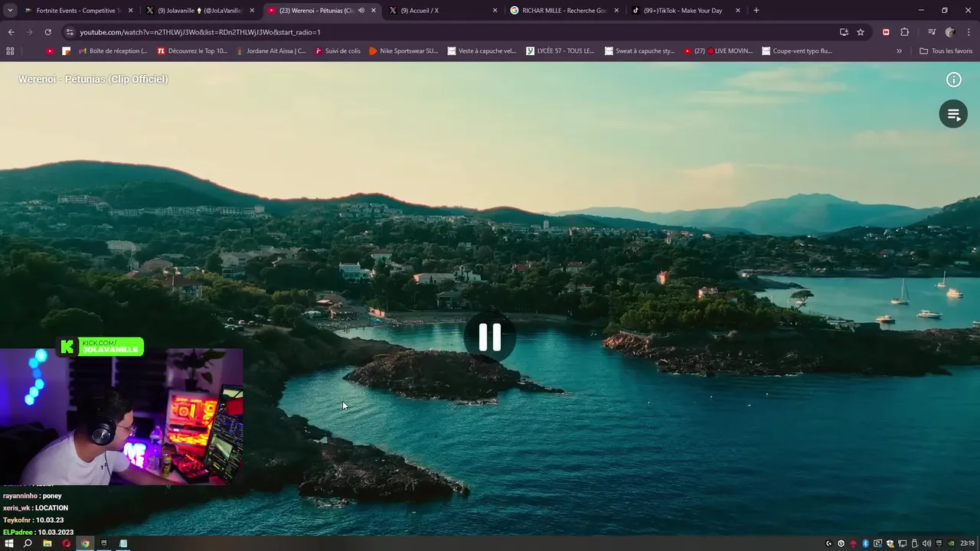Open a new browser tab
980x551 pixels.
point(756,11)
